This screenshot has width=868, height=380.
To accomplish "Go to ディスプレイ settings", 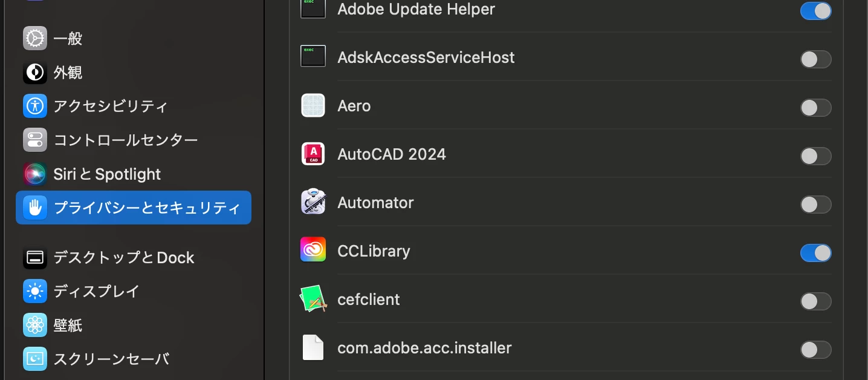I will 134,292.
